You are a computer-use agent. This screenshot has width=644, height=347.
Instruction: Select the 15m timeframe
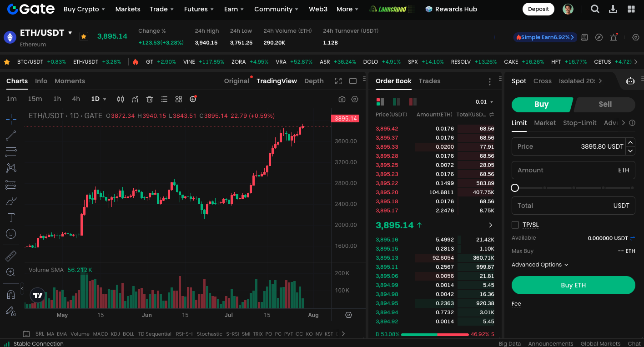click(35, 99)
